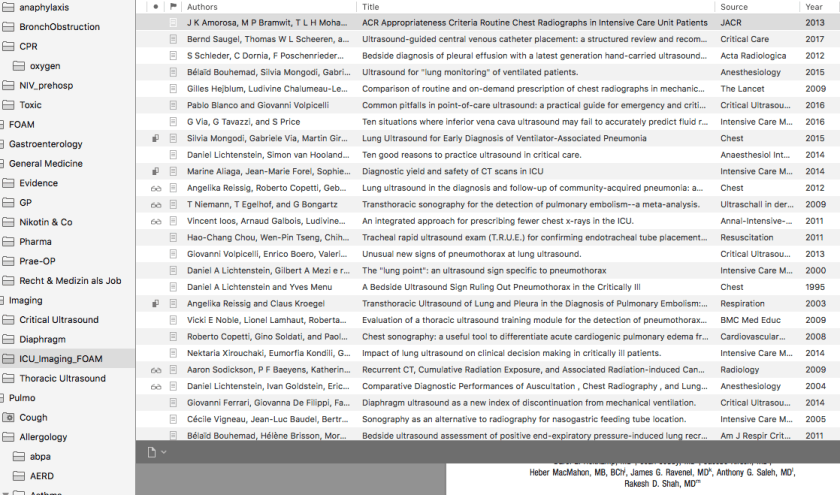Image resolution: width=840 pixels, height=495 pixels.
Task: Open the Recht & Medizin als Job folder
Action: click(x=70, y=281)
